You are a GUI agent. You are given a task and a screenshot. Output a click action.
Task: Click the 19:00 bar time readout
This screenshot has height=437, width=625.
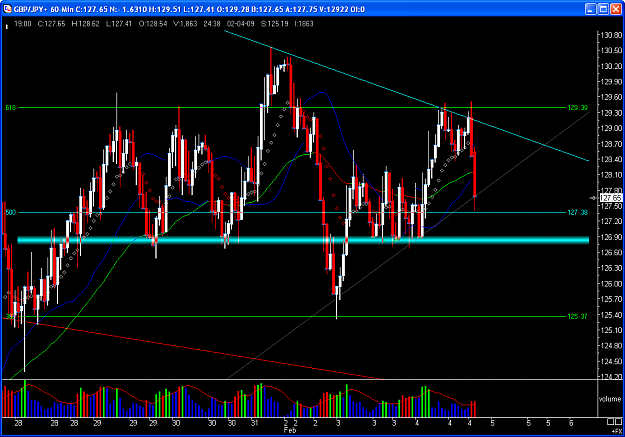[x=23, y=24]
